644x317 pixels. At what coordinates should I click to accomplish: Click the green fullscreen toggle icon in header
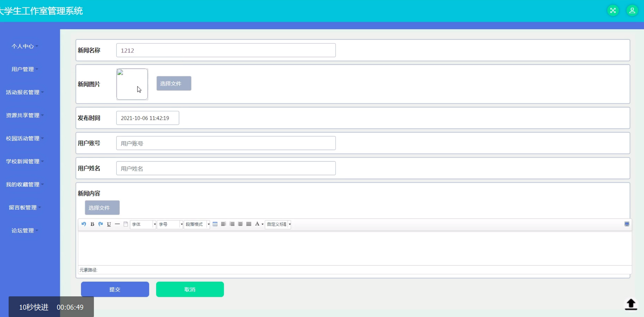click(x=613, y=10)
